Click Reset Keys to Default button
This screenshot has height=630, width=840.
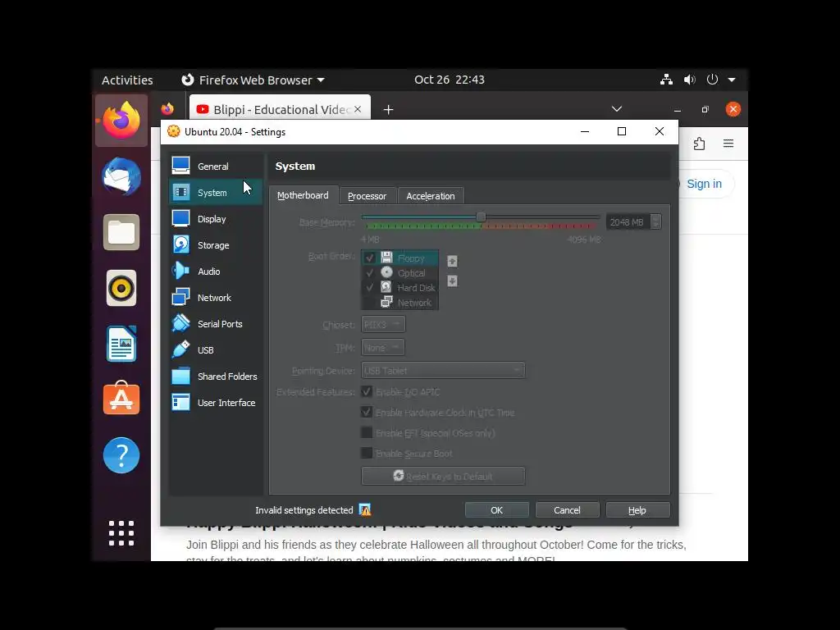click(443, 477)
